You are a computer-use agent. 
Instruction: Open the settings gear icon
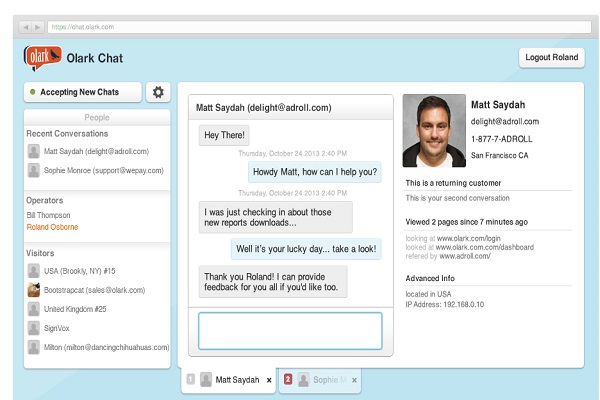click(x=158, y=92)
